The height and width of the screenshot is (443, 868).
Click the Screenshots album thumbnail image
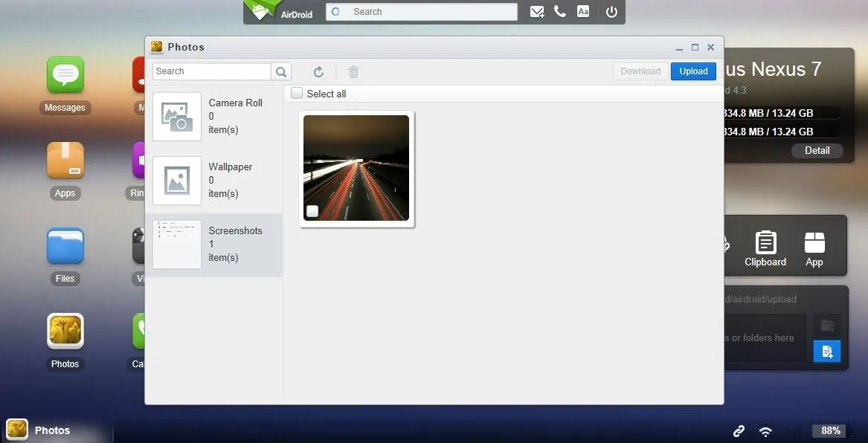(x=177, y=245)
